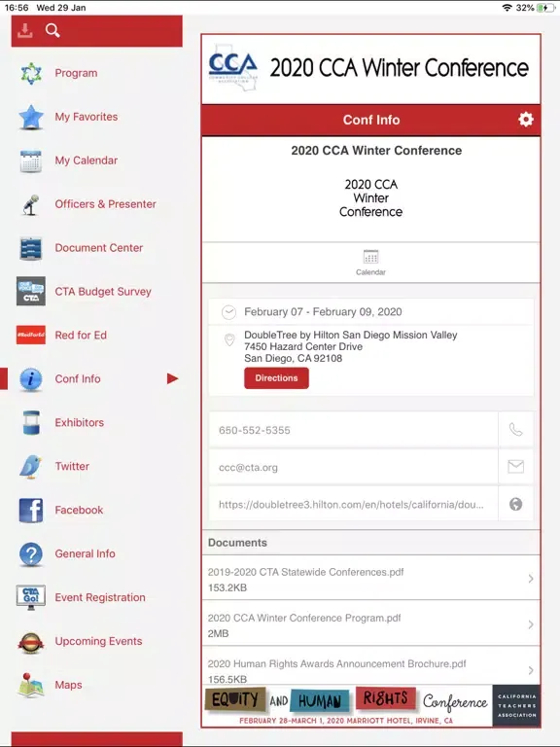560x747 pixels.
Task: Open My Favorites menu item
Action: [87, 117]
